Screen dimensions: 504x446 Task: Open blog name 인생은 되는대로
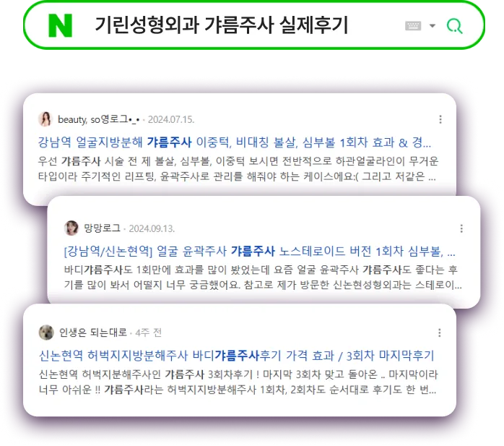(93, 333)
